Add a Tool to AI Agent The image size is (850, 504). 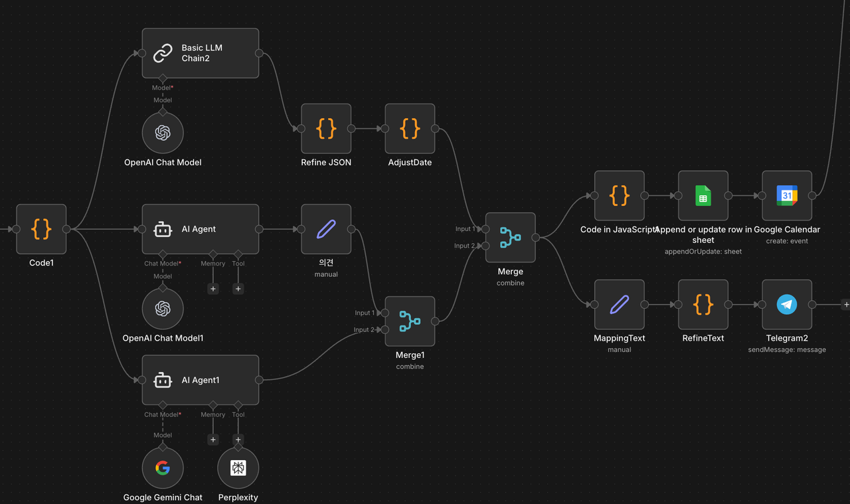(238, 289)
